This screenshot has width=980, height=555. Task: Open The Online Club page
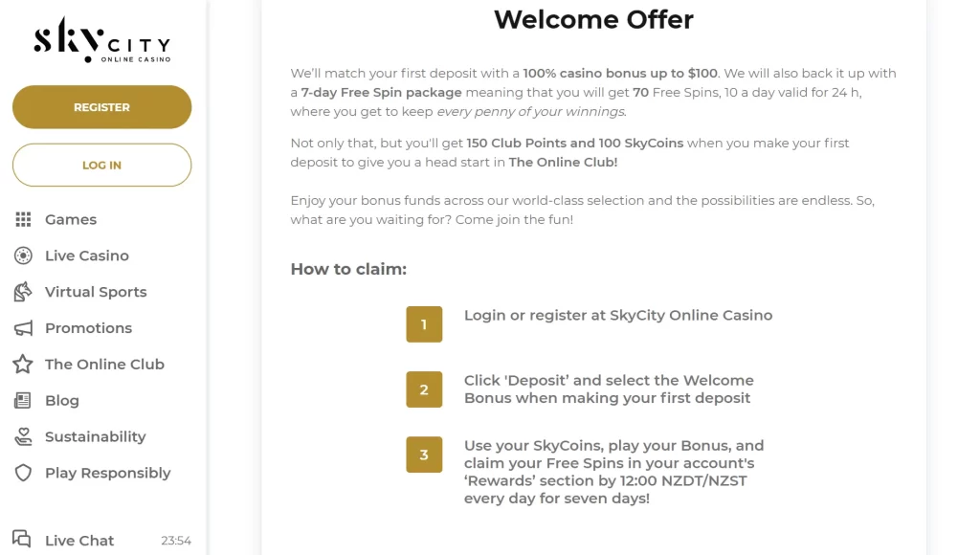coord(104,365)
